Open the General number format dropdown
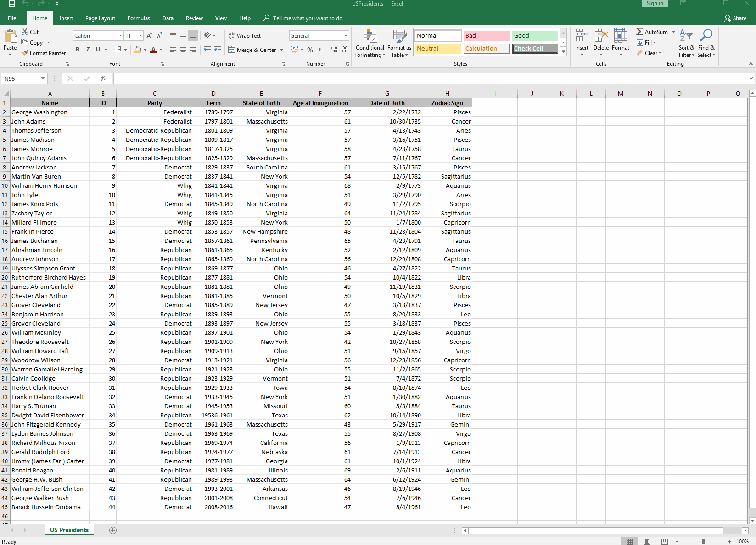 [x=346, y=35]
